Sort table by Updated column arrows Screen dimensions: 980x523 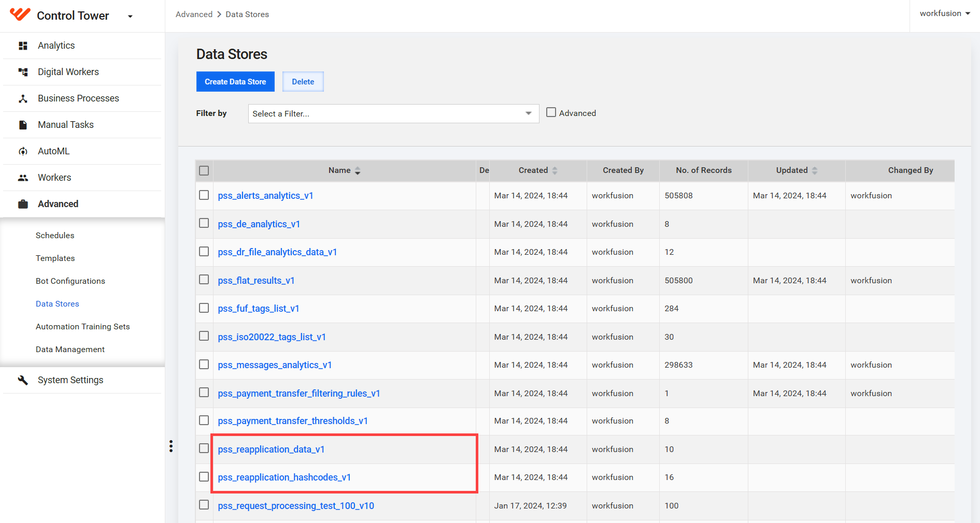click(x=815, y=170)
